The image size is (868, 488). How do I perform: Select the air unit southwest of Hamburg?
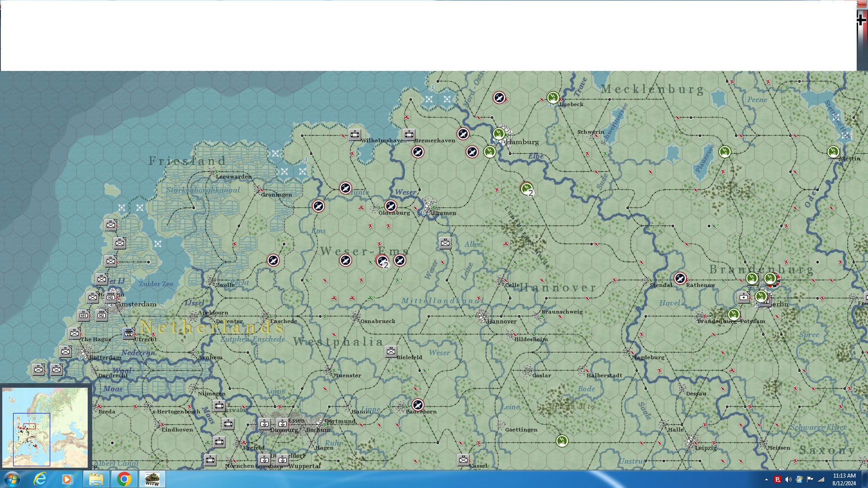click(472, 152)
